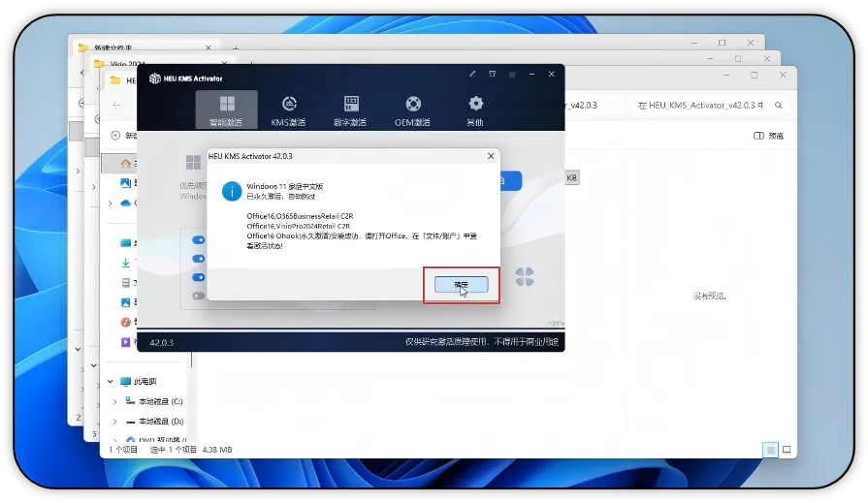868x503 pixels.
Task: Click the Windows 11 家庭中文版 line
Action: [284, 186]
